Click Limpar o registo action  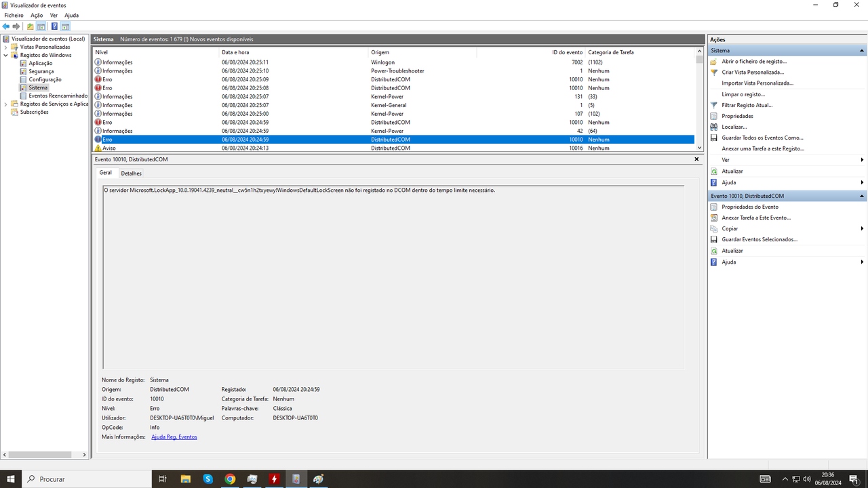pyautogui.click(x=743, y=94)
